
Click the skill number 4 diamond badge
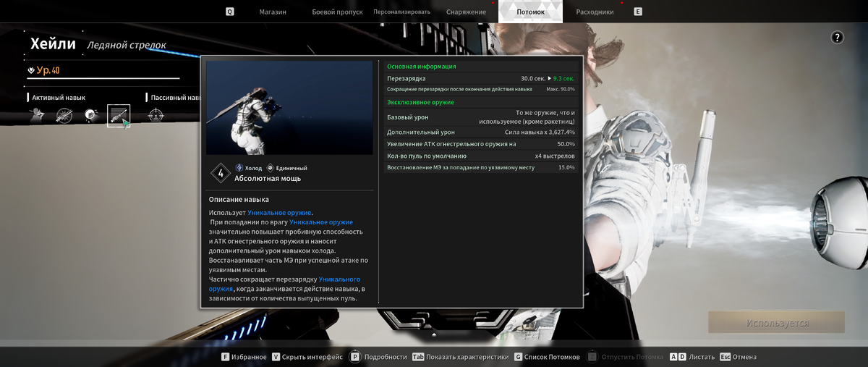pos(220,173)
